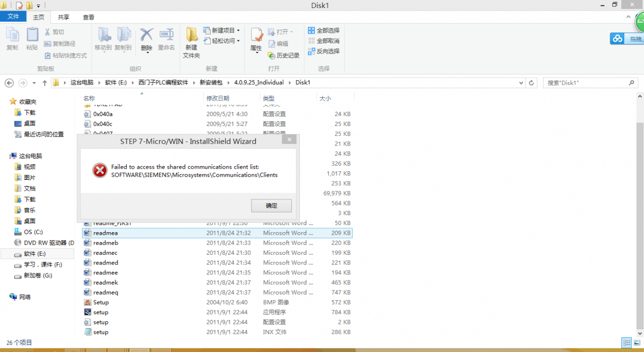This screenshot has height=352, width=644.
Task: Open the 移动到 (Move to) ribbon command
Action: [x=103, y=39]
